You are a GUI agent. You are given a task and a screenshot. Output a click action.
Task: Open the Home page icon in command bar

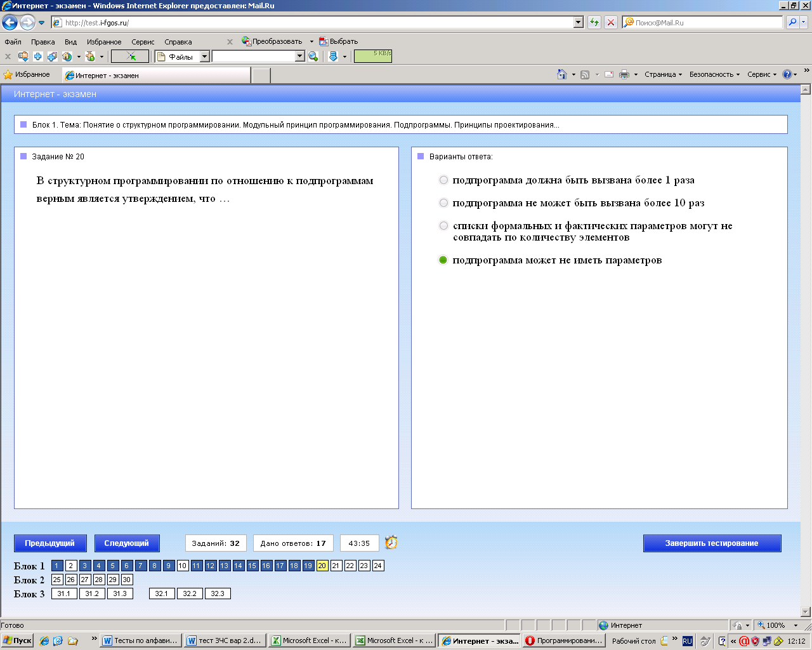[561, 74]
